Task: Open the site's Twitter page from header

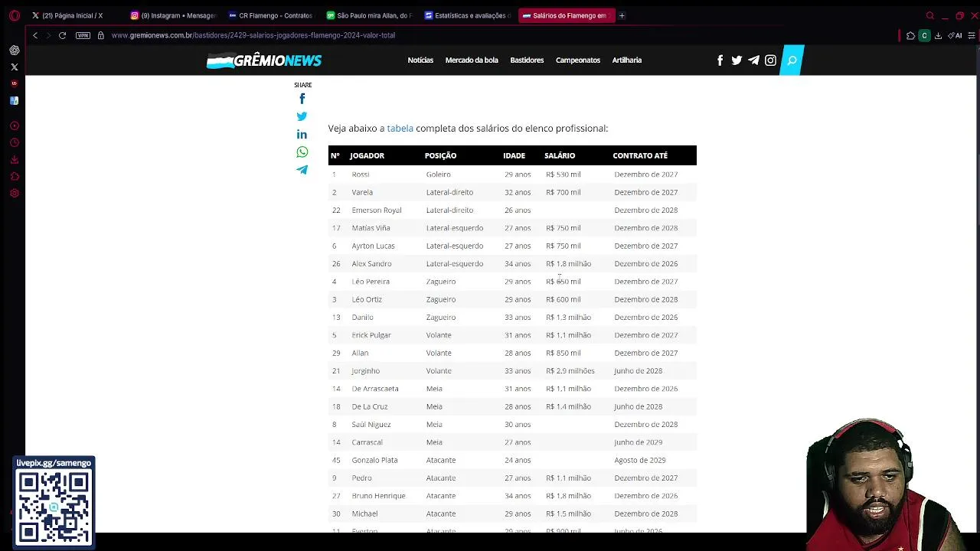Action: pos(737,60)
